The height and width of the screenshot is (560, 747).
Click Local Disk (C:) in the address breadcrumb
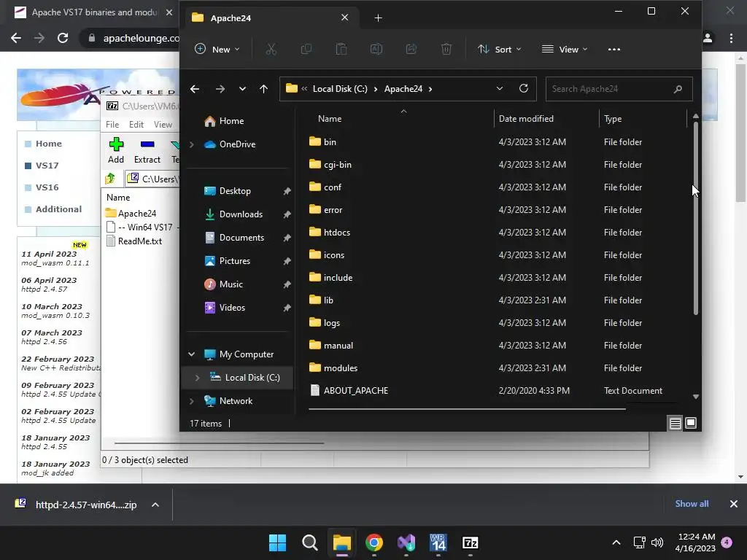click(x=340, y=88)
